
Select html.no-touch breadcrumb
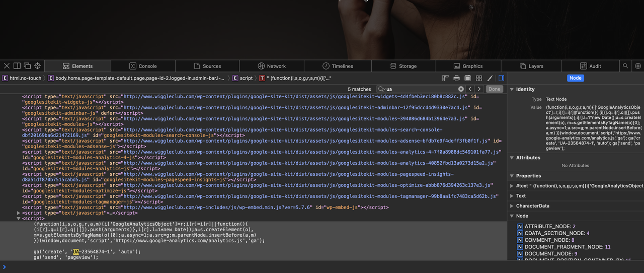tap(22, 78)
